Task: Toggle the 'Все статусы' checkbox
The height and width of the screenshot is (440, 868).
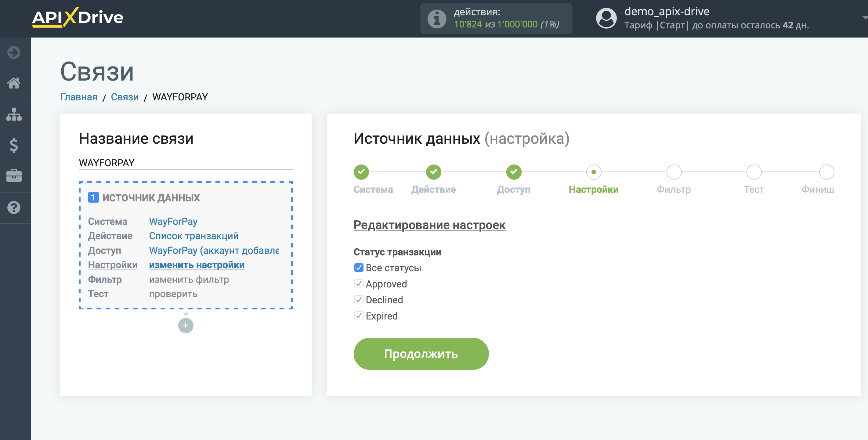Action: (359, 268)
